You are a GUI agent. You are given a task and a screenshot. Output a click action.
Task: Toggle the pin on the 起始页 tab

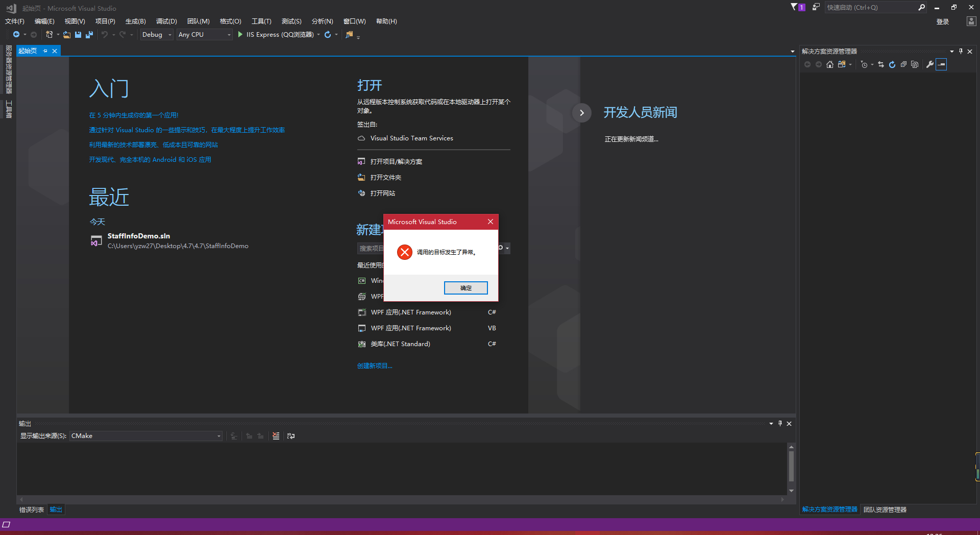[45, 51]
